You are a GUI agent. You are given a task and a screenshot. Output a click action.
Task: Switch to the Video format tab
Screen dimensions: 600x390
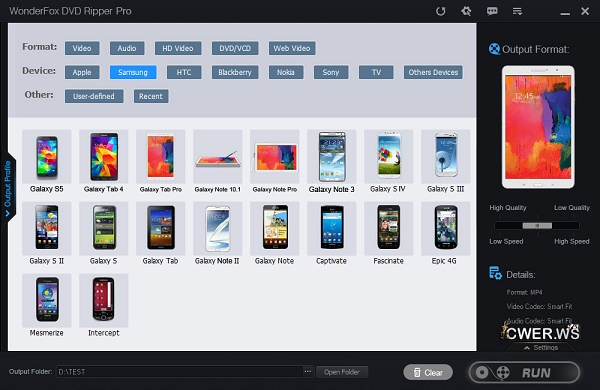click(82, 48)
